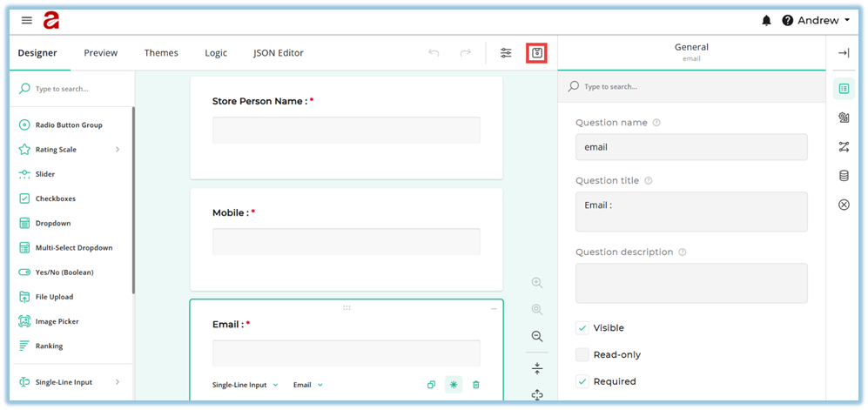
Task: Add a File Upload question from toolbox
Action: [x=54, y=297]
